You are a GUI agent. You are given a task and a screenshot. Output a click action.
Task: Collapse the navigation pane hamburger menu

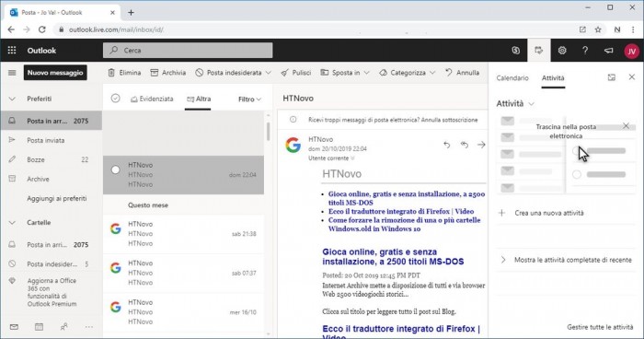pos(12,73)
